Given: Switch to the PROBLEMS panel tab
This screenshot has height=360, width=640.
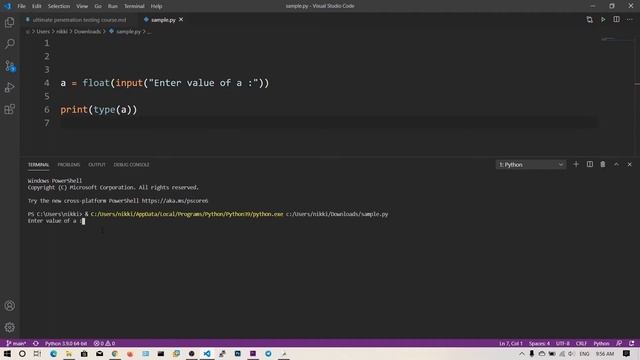Looking at the screenshot, I should point(69,164).
